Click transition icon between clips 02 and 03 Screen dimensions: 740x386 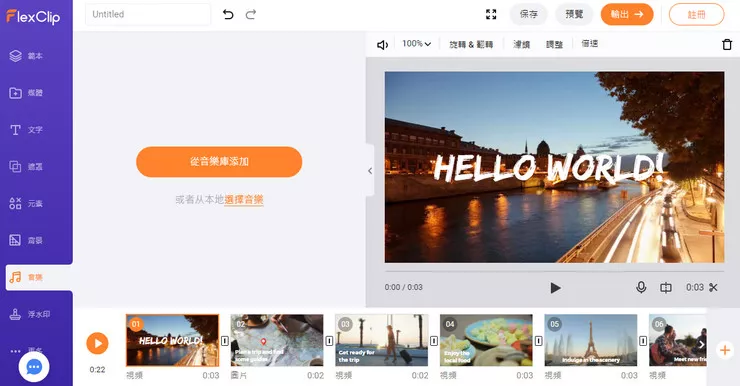coord(329,341)
